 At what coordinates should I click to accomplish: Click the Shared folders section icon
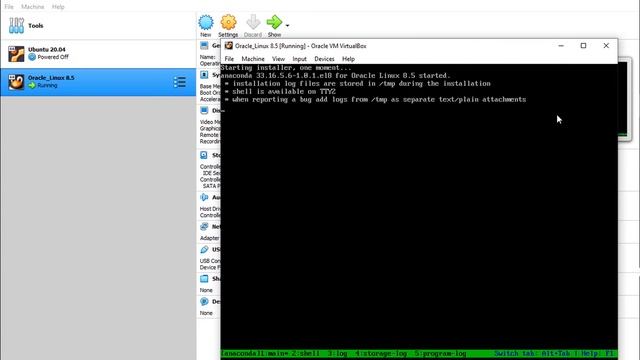tap(204, 279)
